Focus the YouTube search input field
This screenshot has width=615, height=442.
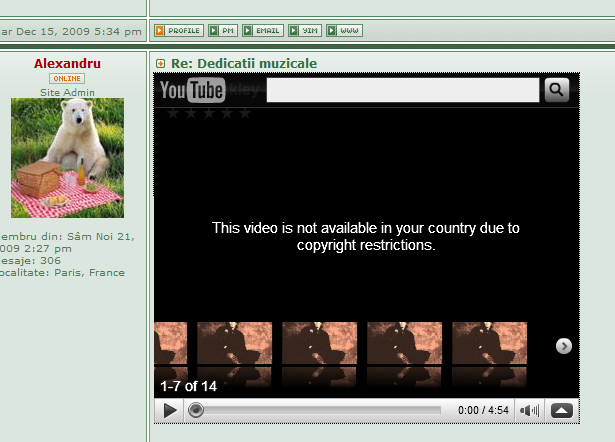coord(403,90)
